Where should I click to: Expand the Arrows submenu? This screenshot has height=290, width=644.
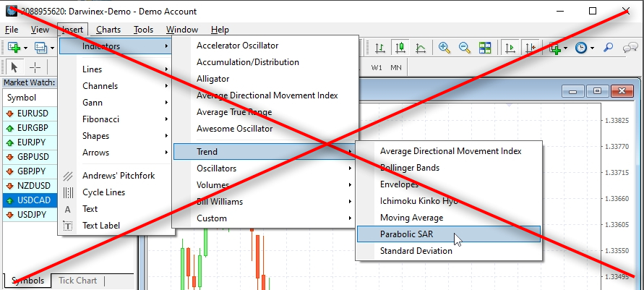pos(116,153)
